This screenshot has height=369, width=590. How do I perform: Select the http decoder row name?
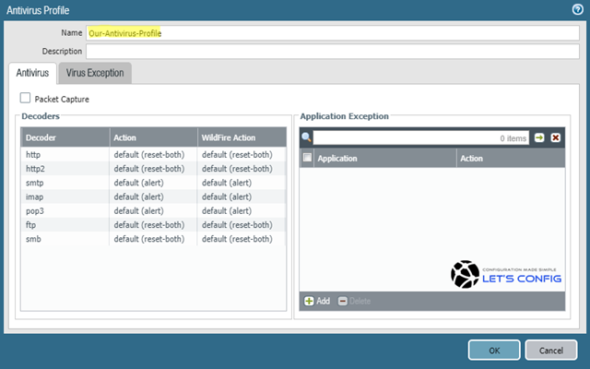(x=33, y=155)
